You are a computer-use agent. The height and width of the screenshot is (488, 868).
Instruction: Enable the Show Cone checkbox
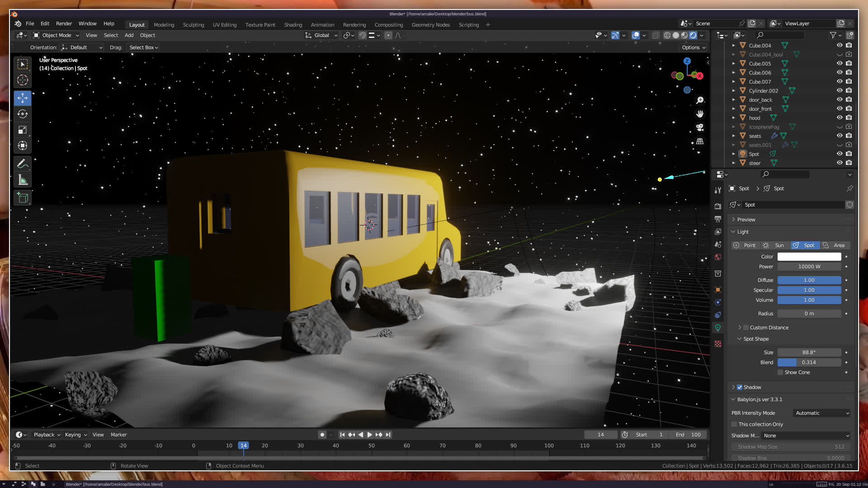[x=780, y=372]
